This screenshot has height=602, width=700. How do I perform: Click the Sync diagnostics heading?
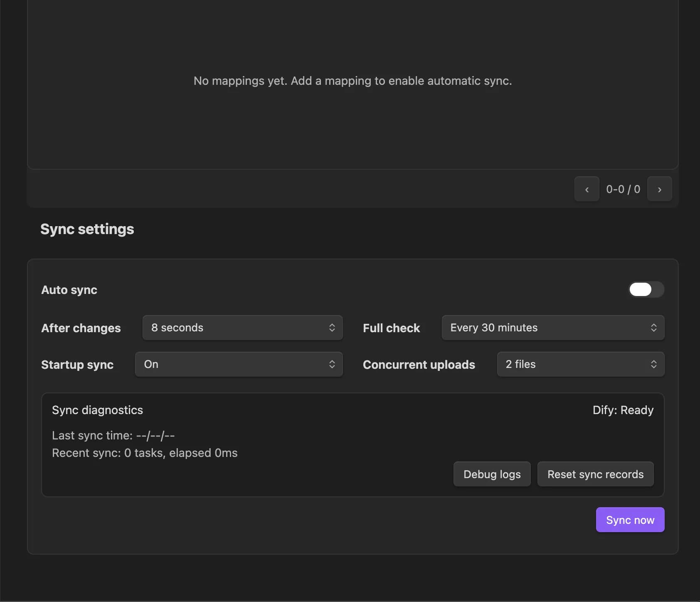coord(97,410)
